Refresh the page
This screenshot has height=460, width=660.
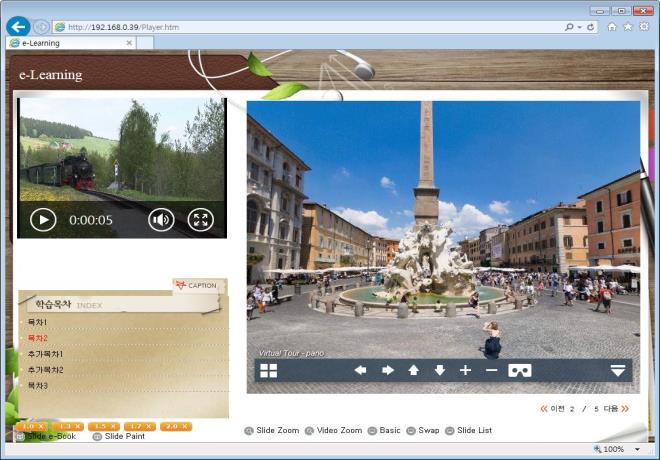coord(591,27)
